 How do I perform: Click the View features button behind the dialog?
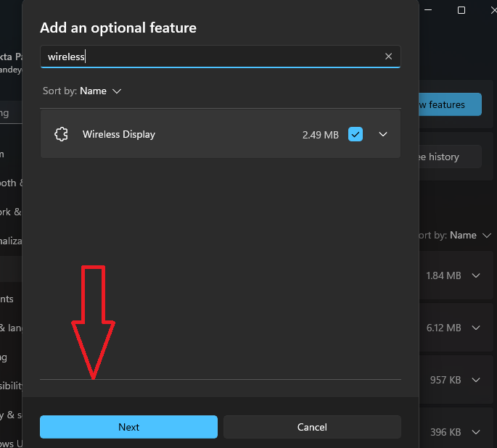(450, 104)
